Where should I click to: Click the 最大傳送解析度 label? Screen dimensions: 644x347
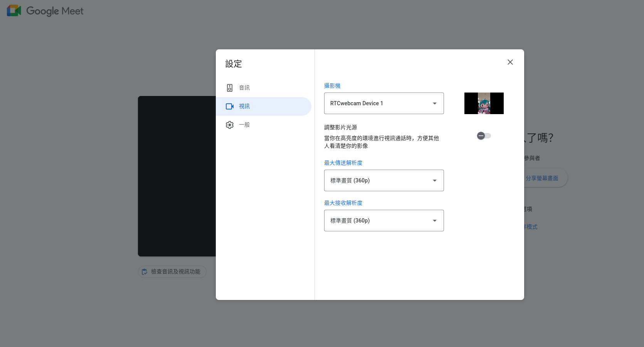343,163
